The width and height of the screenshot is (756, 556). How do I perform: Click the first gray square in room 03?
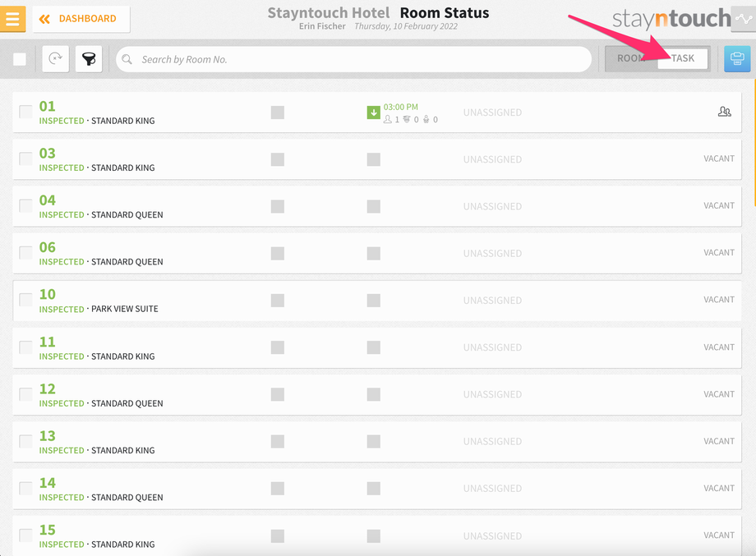(277, 159)
